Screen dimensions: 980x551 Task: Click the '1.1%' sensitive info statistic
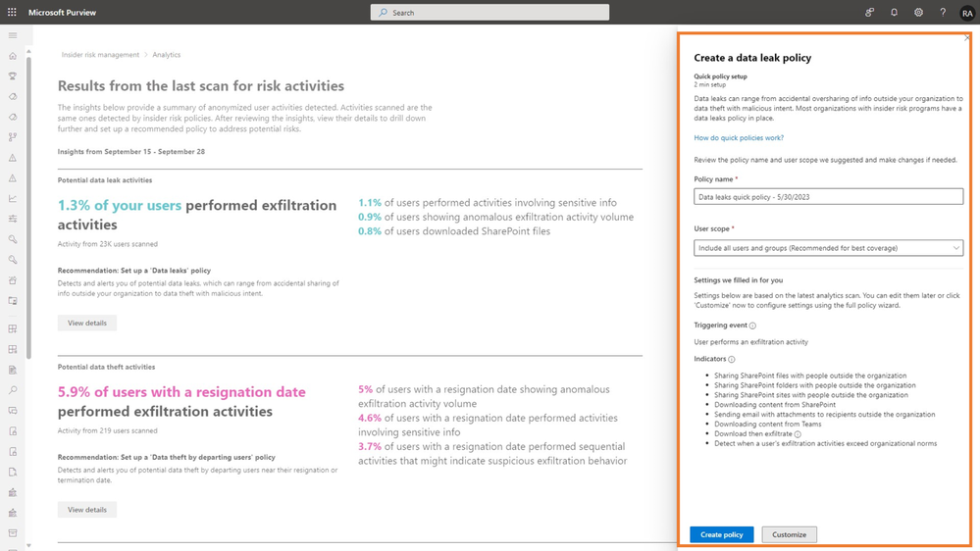click(x=370, y=202)
